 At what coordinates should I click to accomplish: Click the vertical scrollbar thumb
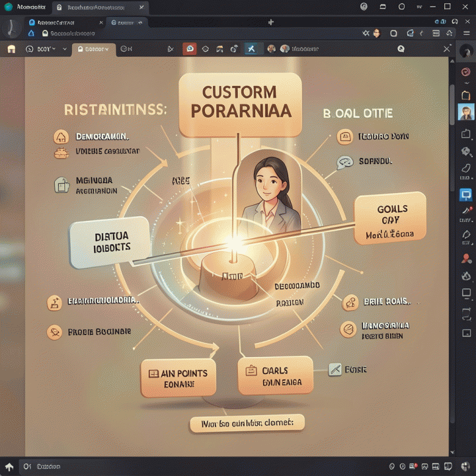[x=452, y=104]
